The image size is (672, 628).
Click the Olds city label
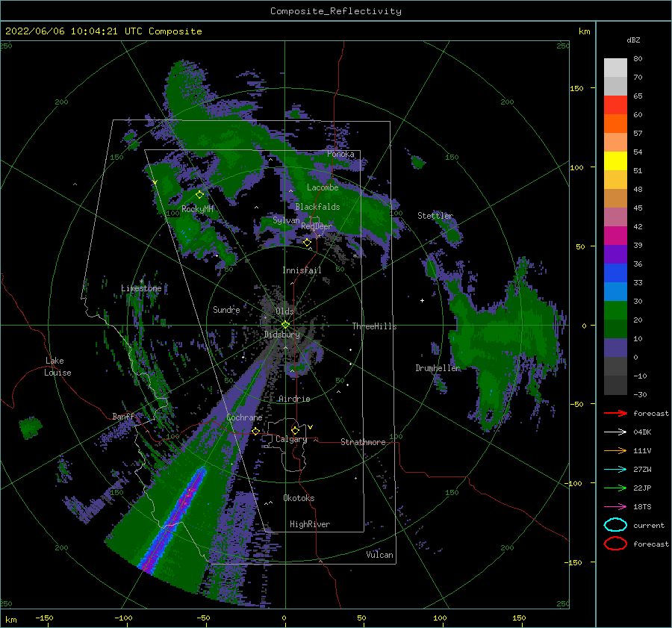tap(284, 311)
